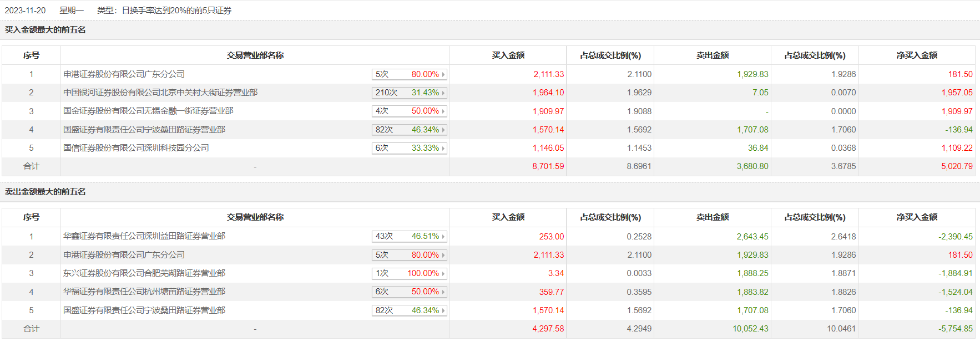Viewport: 980px width, 342px height.
Task: Click the arrow beside 210次 31.43% badge
Action: point(443,93)
